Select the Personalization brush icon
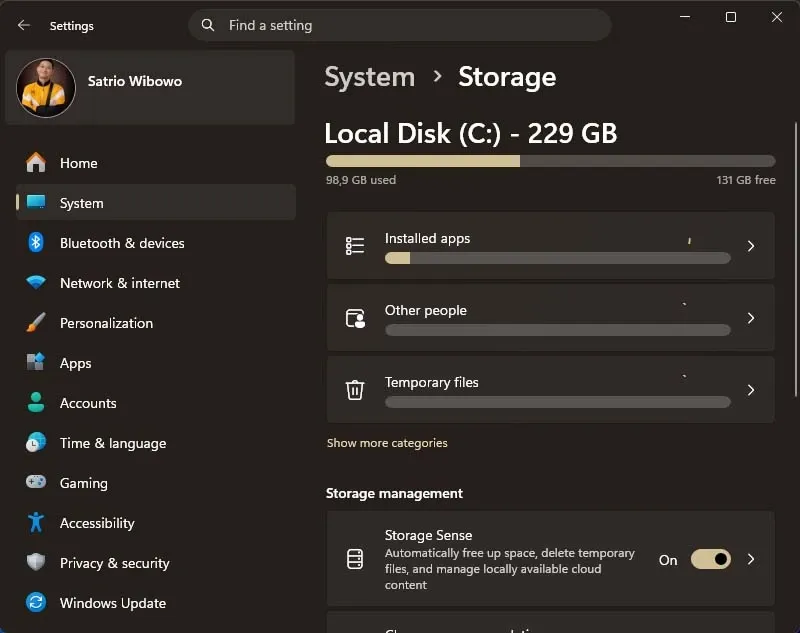The width and height of the screenshot is (800, 633). pos(36,323)
